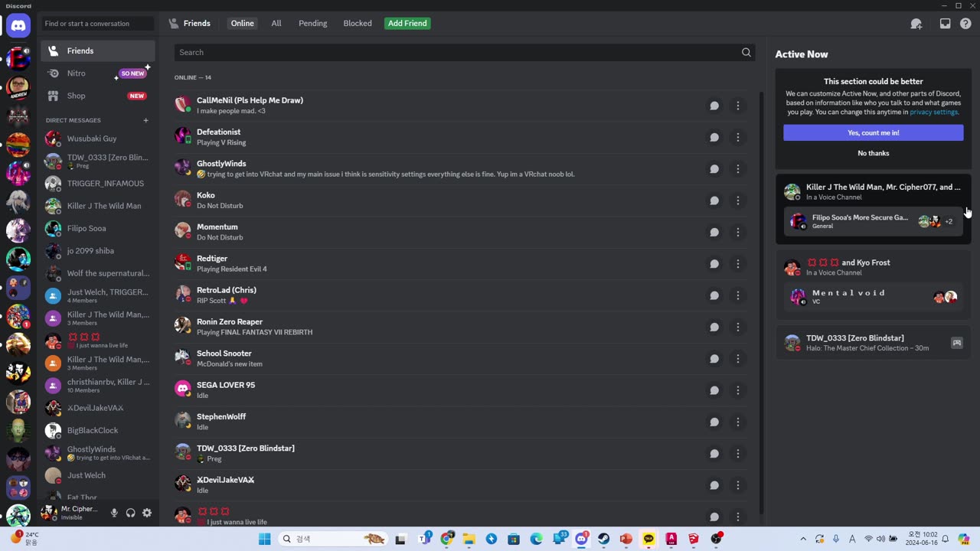Screen dimensions: 980x551
Task: Message GhostlyWinds via chat bubble icon
Action: (714, 169)
